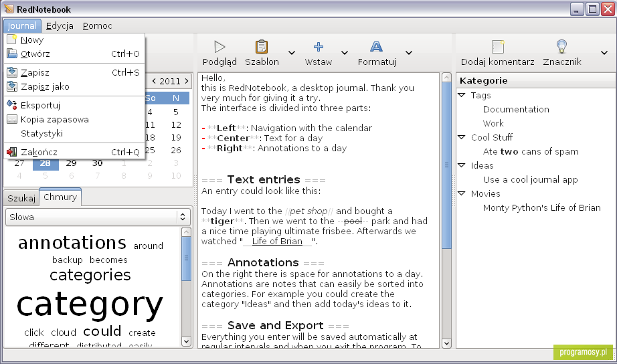The width and height of the screenshot is (617, 364).
Task: Click the Kopia zapasowa drive icon
Action: coord(12,119)
